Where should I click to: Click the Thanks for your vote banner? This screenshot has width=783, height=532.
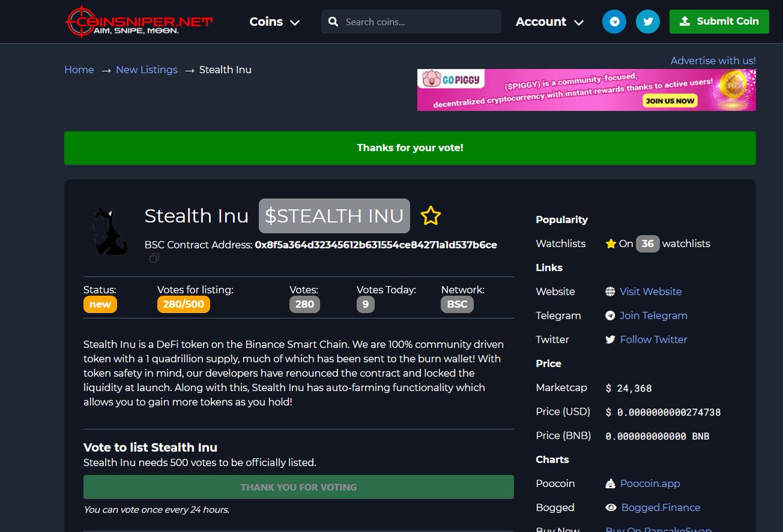410,148
